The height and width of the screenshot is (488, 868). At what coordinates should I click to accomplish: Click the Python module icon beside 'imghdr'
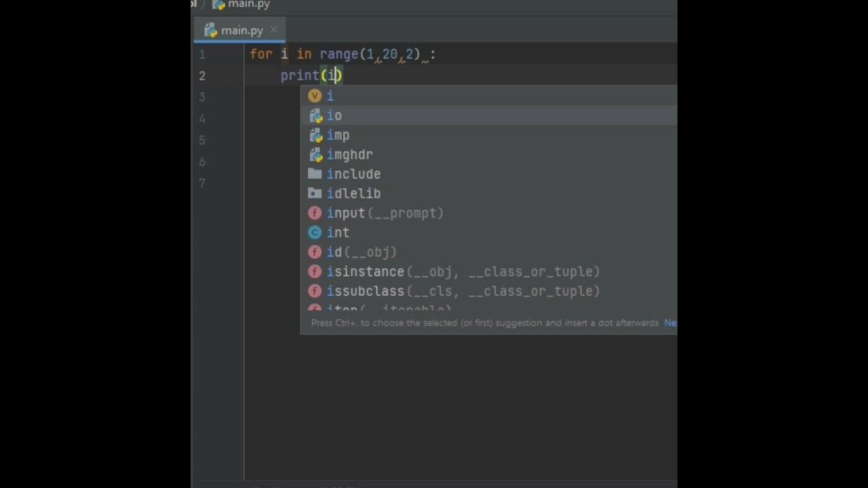pos(315,155)
